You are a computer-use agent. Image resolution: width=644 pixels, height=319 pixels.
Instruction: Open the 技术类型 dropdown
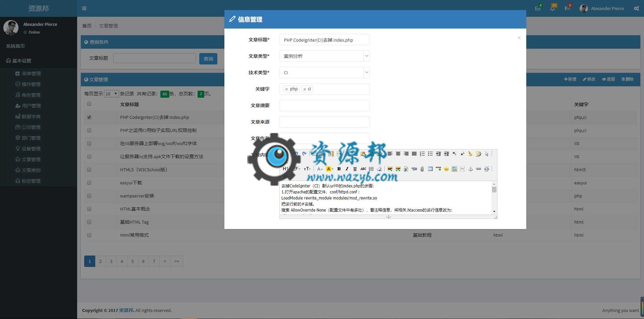click(324, 73)
